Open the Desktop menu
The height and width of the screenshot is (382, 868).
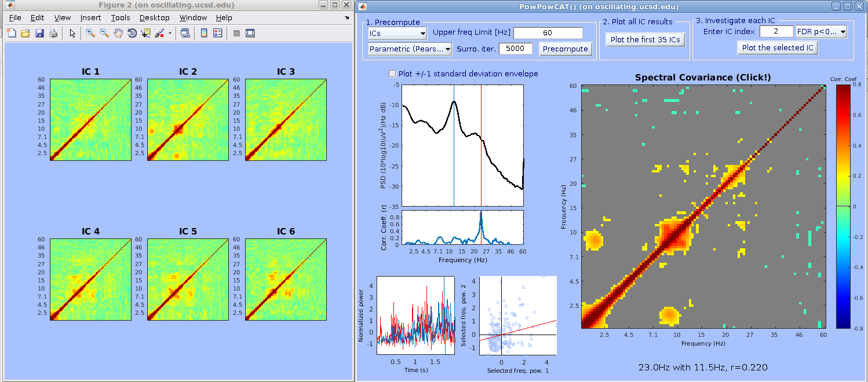point(155,18)
